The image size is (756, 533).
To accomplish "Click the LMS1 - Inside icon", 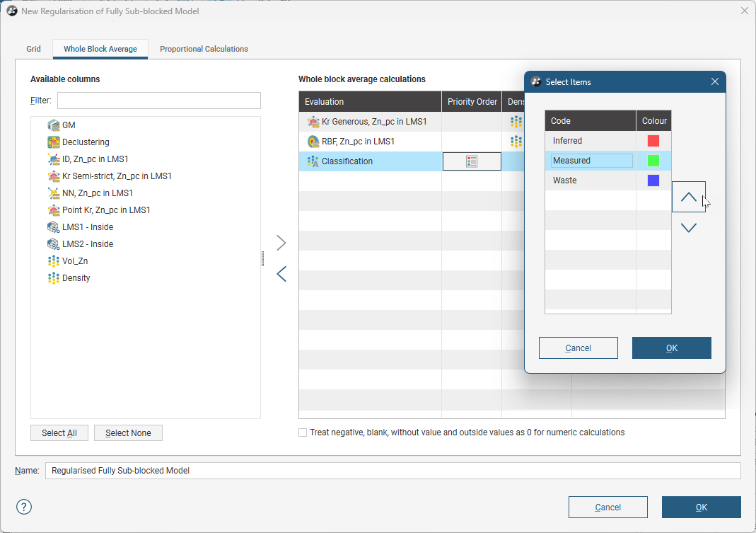I will click(53, 227).
